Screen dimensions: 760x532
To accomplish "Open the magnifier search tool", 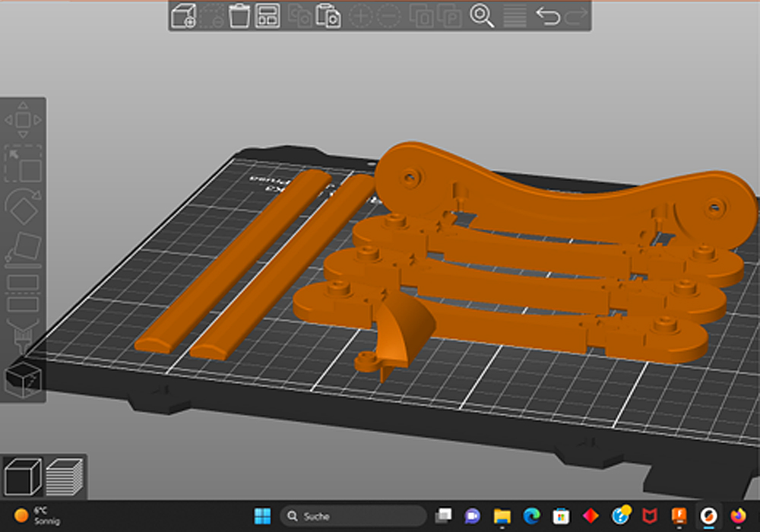I will pyautogui.click(x=482, y=16).
